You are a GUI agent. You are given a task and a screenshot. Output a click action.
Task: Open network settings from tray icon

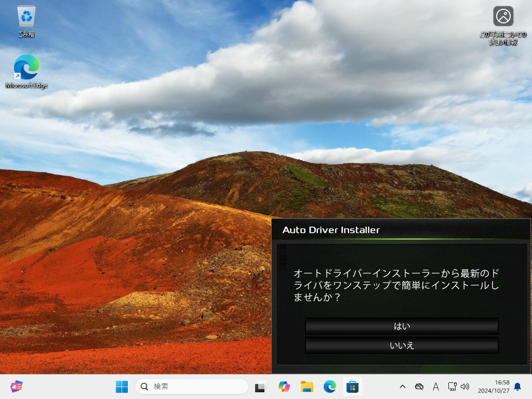(452, 387)
